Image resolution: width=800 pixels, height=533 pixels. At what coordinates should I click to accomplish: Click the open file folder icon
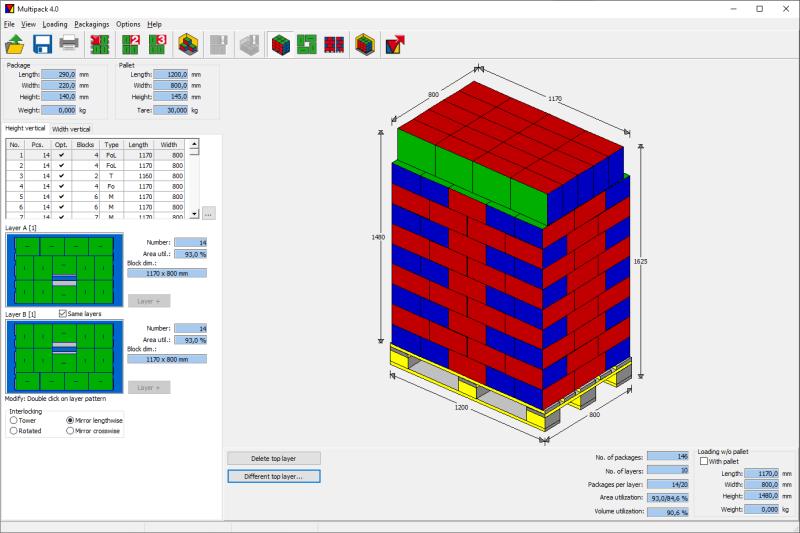click(15, 44)
